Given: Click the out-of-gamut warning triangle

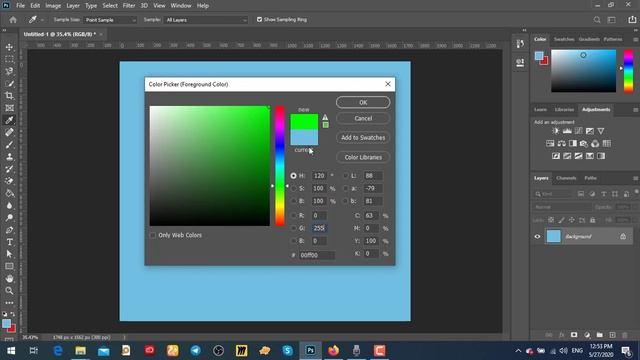Looking at the screenshot, I should click(x=325, y=117).
